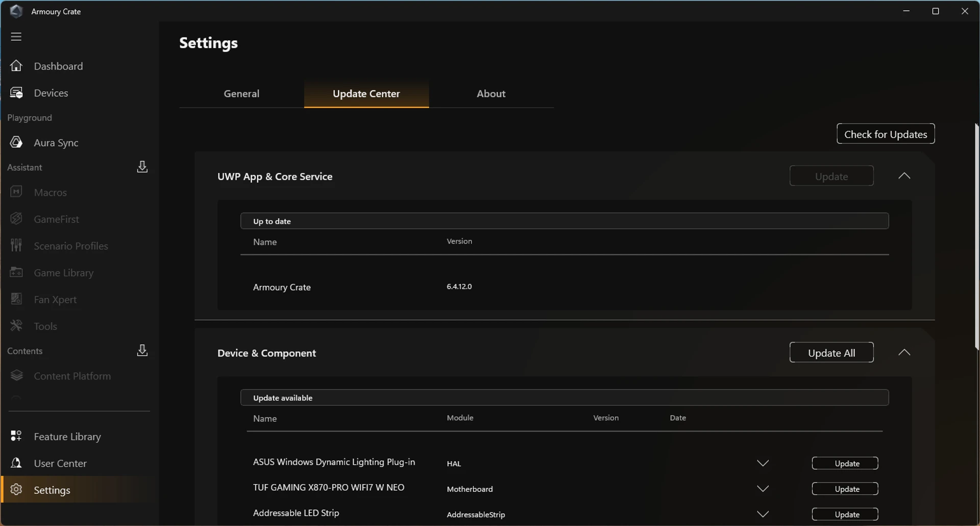This screenshot has width=980, height=526.
Task: Open the Tools wrench icon
Action: pyautogui.click(x=16, y=326)
